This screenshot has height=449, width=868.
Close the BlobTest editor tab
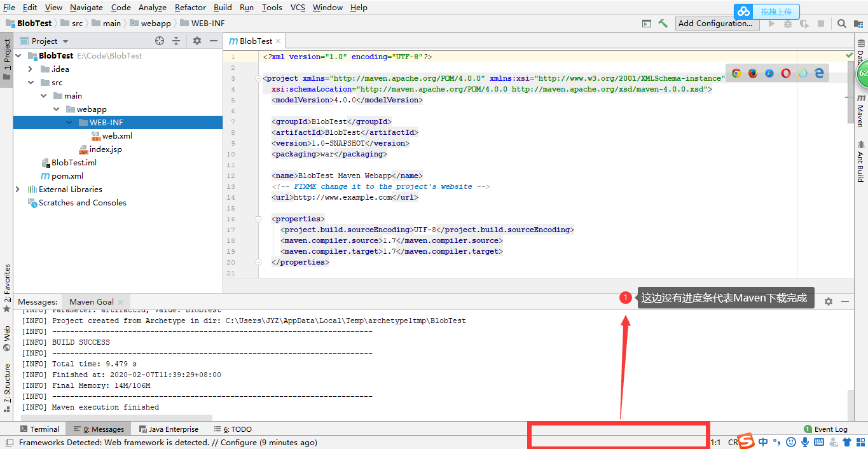(279, 41)
